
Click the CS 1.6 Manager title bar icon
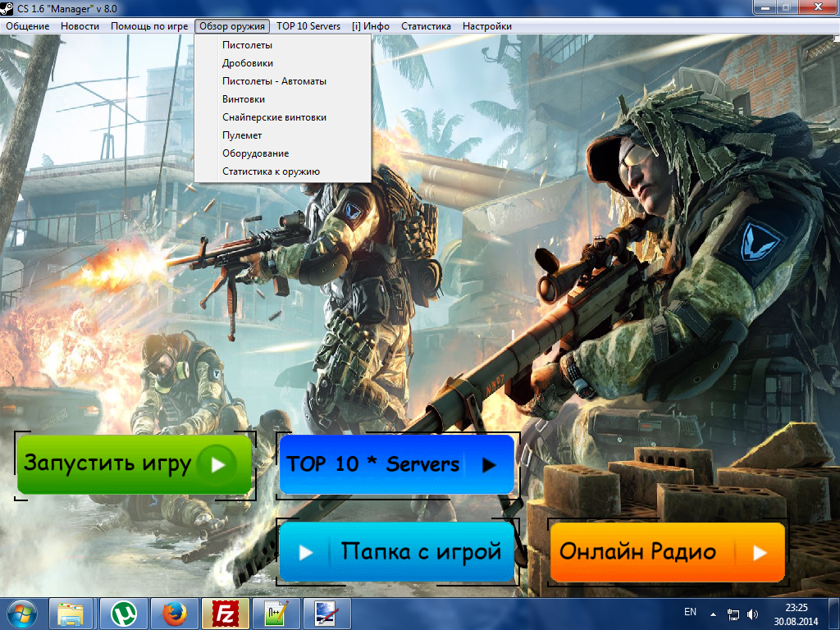(7, 8)
